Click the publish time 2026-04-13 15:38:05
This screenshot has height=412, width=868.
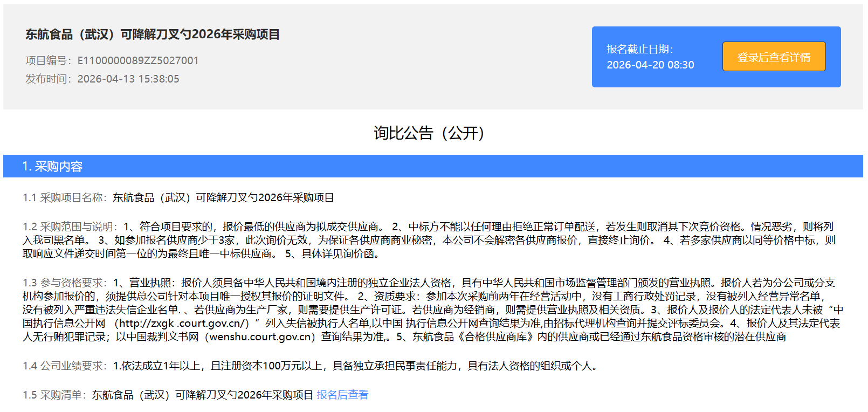click(x=128, y=79)
